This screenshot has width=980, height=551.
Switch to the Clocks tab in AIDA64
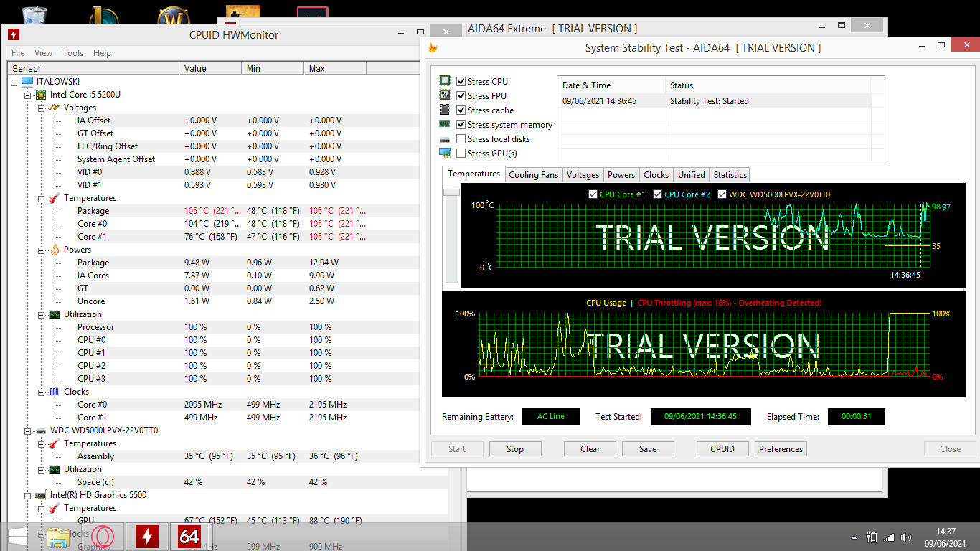656,175
